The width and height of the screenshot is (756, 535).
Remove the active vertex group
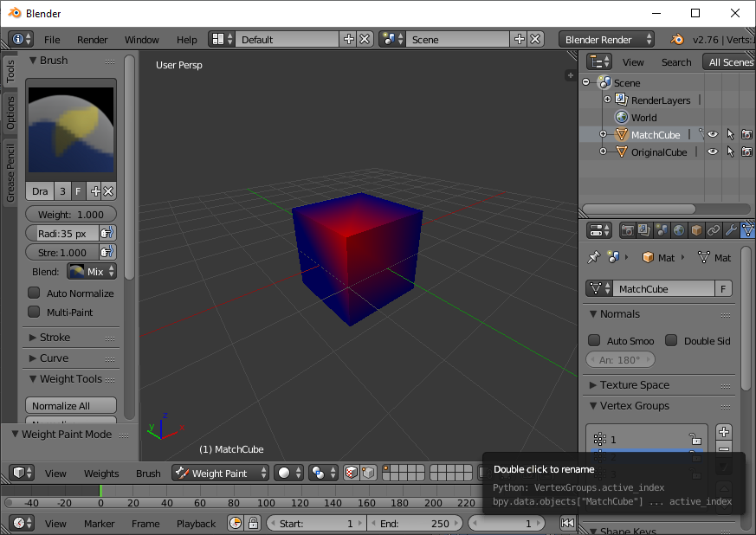coord(724,448)
